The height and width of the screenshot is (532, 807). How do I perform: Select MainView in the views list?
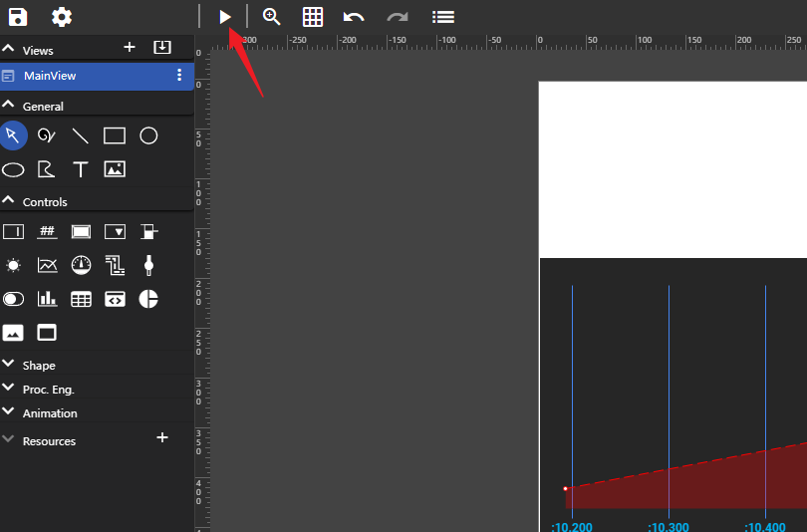tap(97, 76)
